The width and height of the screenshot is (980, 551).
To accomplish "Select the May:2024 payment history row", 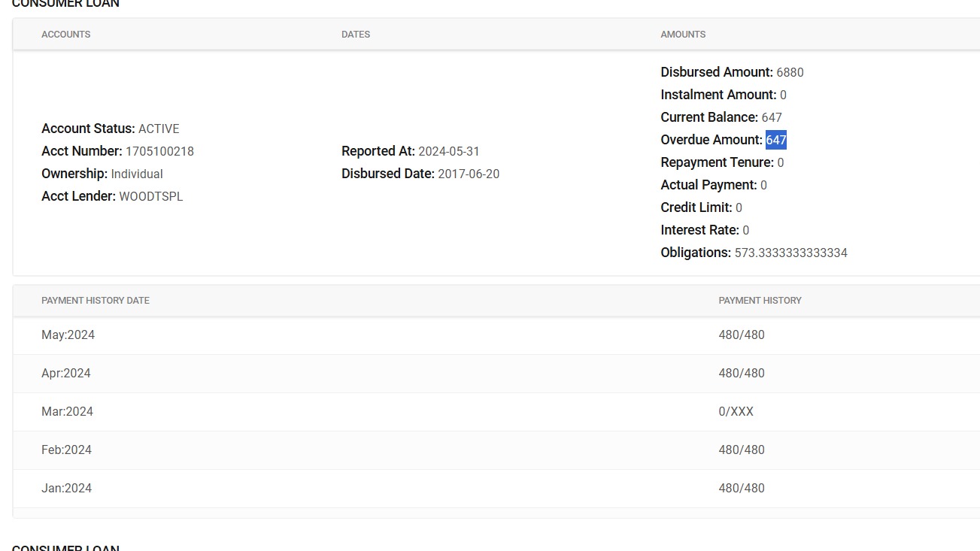I will pyautogui.click(x=68, y=335).
